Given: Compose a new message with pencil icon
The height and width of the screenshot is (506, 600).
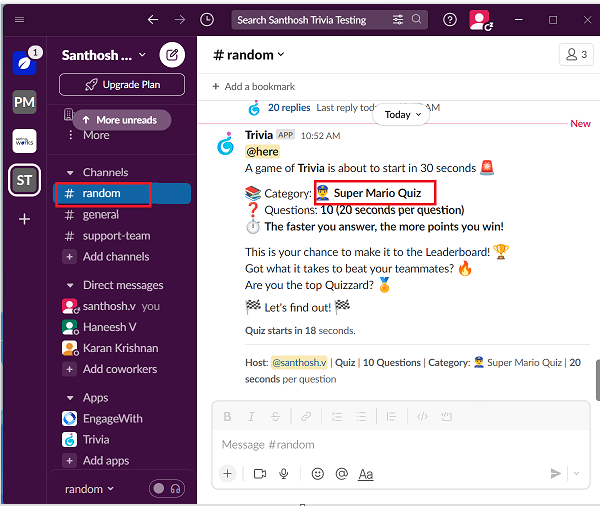Looking at the screenshot, I should tap(172, 55).
